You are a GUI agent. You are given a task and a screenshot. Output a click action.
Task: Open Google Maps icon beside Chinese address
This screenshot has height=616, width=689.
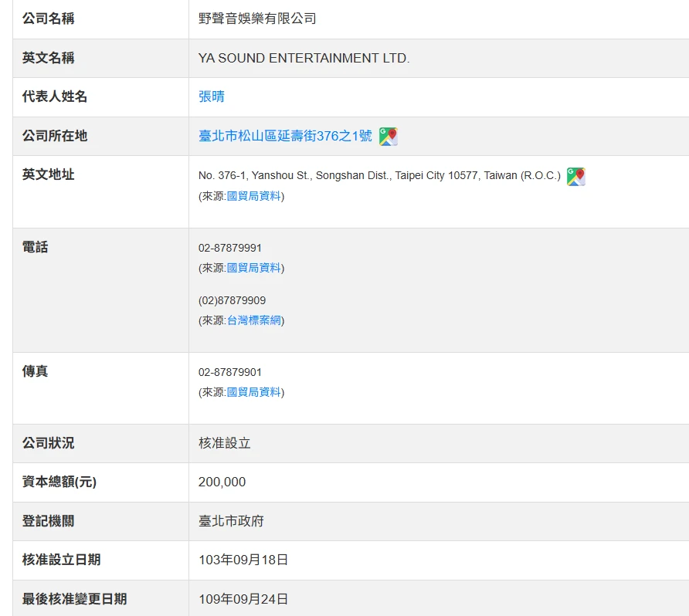coord(389,137)
